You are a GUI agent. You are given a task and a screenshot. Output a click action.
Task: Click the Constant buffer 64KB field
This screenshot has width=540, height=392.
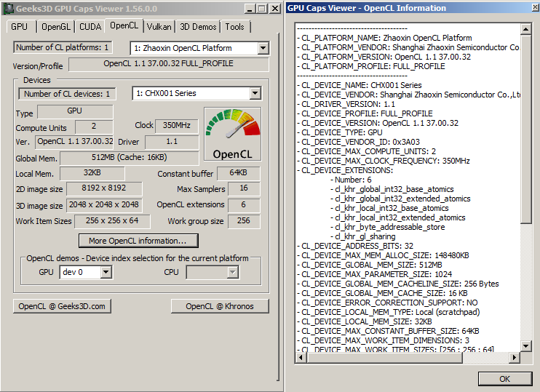(238, 173)
